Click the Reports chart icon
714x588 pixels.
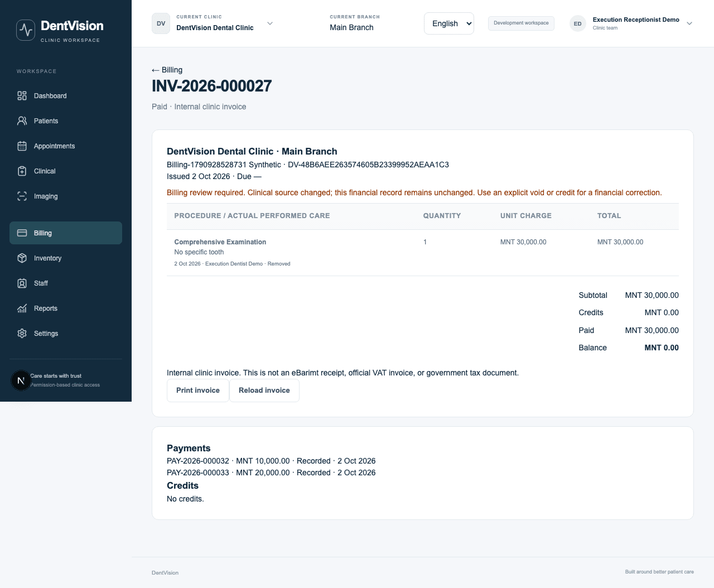[x=22, y=309]
